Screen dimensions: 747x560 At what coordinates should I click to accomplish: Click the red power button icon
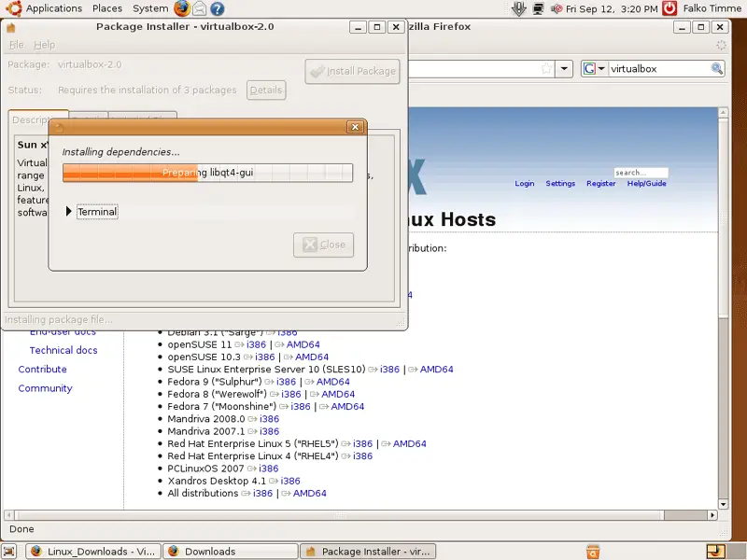pos(669,8)
